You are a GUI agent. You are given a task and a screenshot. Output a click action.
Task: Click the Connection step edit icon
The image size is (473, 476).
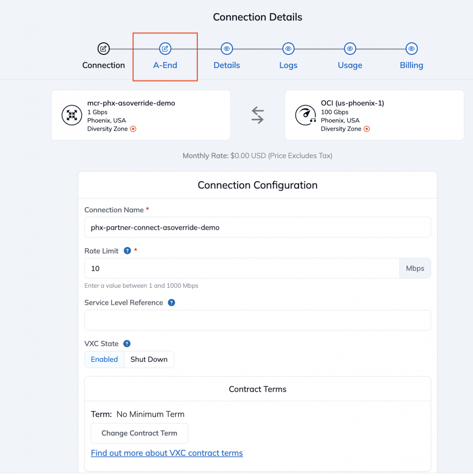click(103, 48)
